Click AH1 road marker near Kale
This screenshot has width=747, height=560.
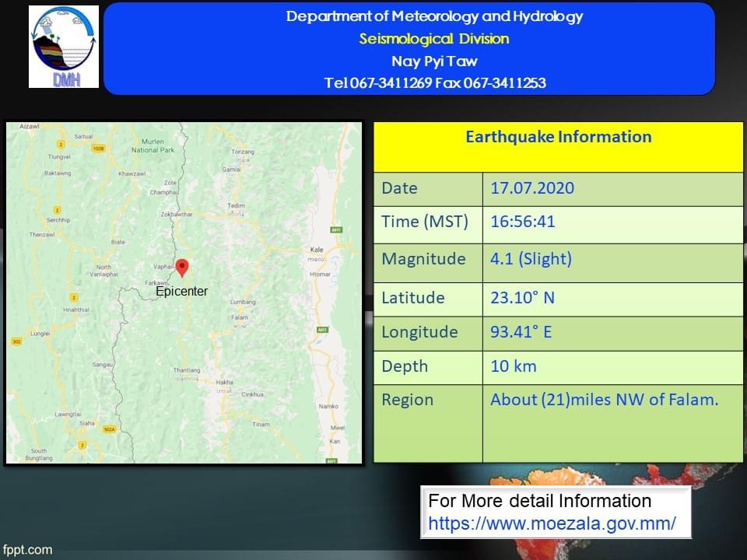336,229
